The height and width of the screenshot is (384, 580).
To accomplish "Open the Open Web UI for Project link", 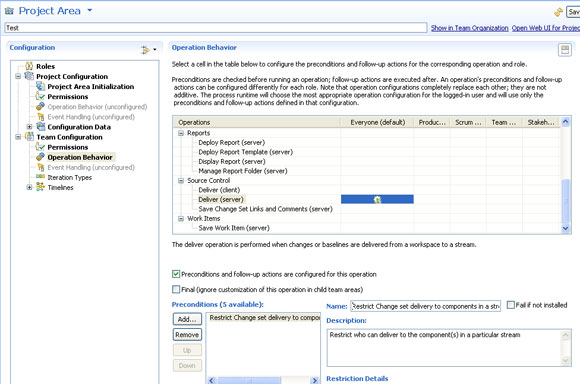I will pos(546,28).
